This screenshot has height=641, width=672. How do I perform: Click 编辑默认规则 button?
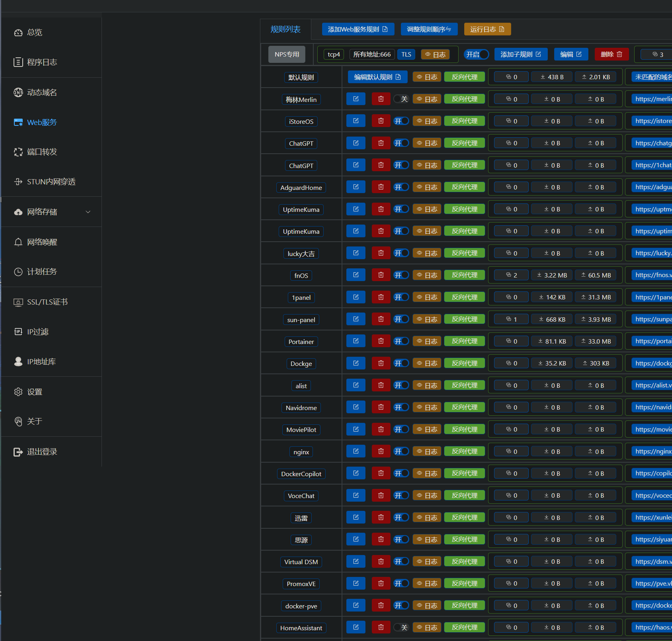coord(377,77)
